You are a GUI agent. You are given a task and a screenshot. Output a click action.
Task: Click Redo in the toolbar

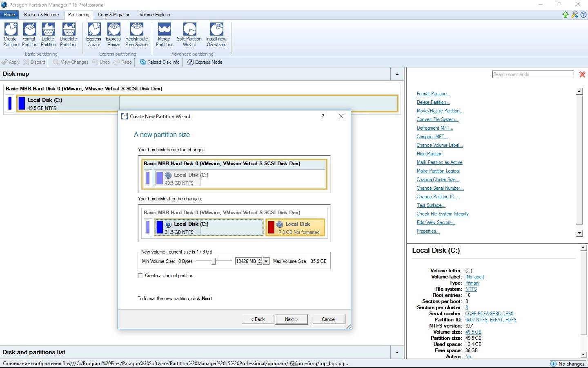(x=123, y=62)
